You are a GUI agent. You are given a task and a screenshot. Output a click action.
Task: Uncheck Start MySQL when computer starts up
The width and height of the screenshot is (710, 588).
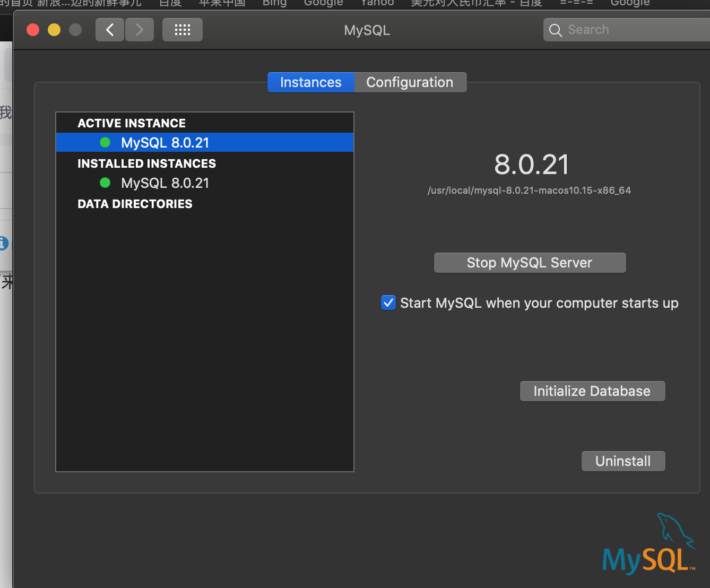pyautogui.click(x=388, y=302)
